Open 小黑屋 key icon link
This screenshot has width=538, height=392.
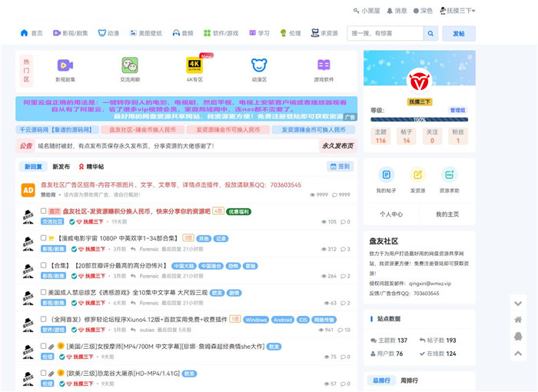pyautogui.click(x=367, y=11)
